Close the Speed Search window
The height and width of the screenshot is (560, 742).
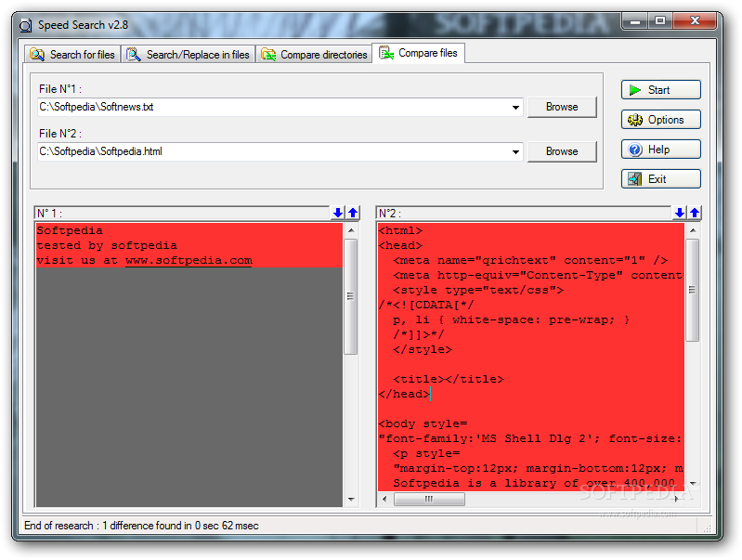695,20
